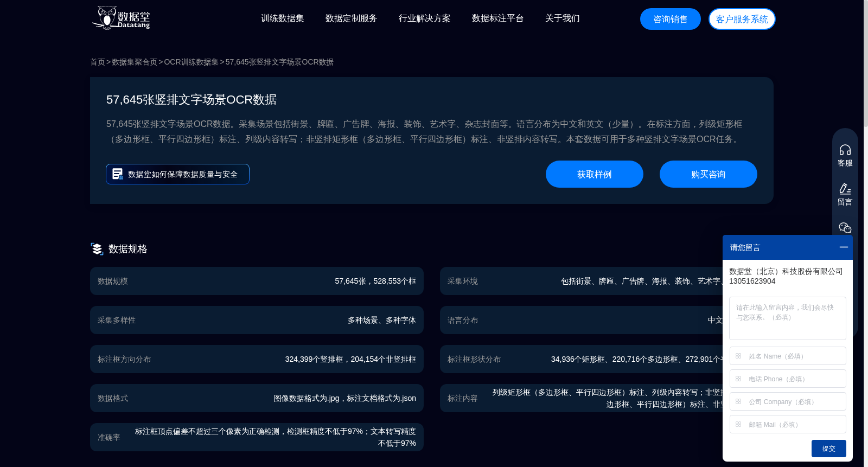Image resolution: width=868 pixels, height=467 pixels.
Task: Click the 图像数据格式为.jpg value text
Action: 307,398
